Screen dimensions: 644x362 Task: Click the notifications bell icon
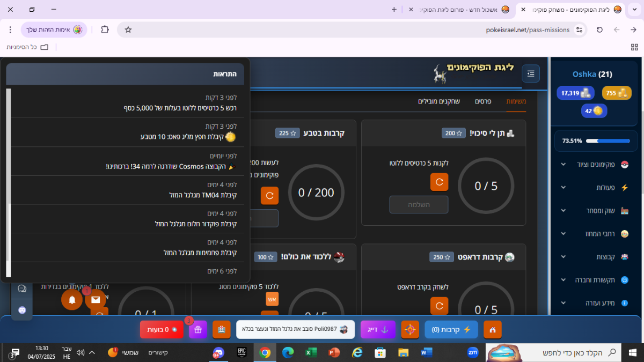[x=72, y=299]
